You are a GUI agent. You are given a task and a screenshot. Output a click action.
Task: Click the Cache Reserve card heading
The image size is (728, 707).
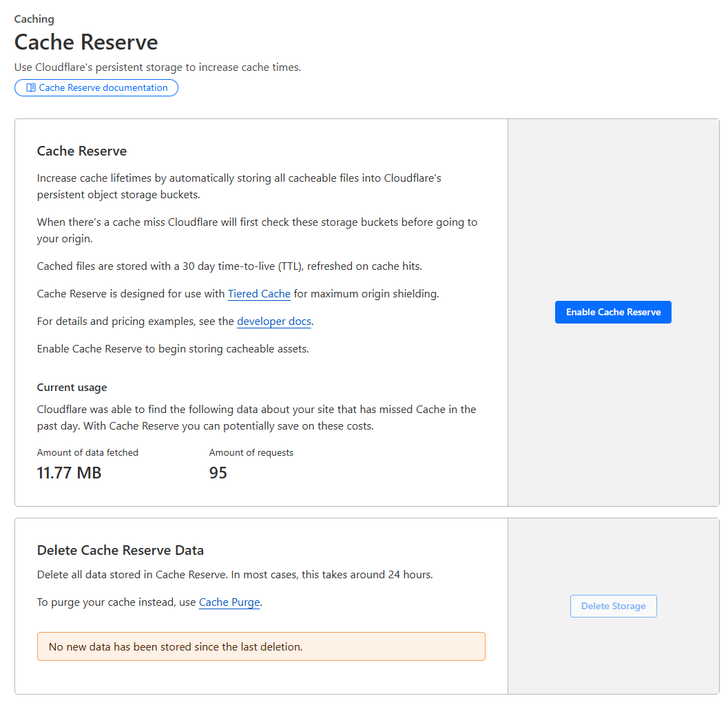(82, 151)
